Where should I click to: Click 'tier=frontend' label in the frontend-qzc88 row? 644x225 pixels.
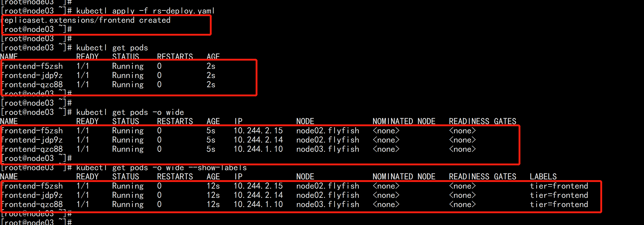(x=559, y=205)
